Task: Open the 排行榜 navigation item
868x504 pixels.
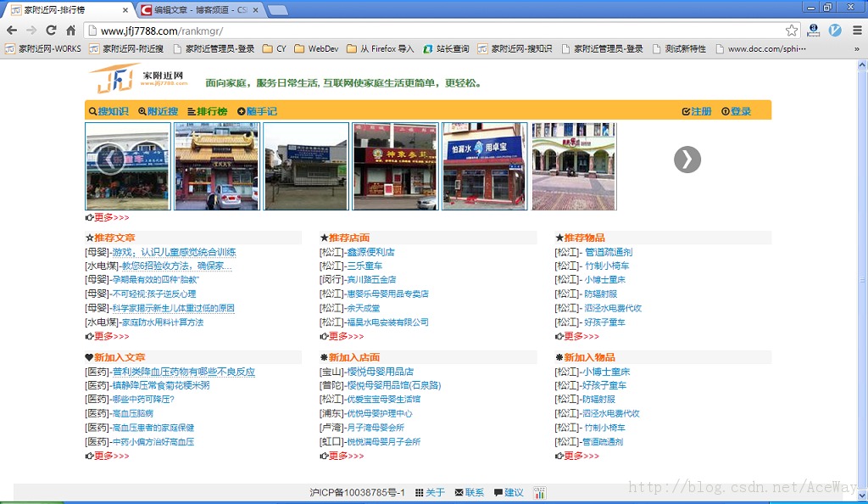Action: (207, 111)
